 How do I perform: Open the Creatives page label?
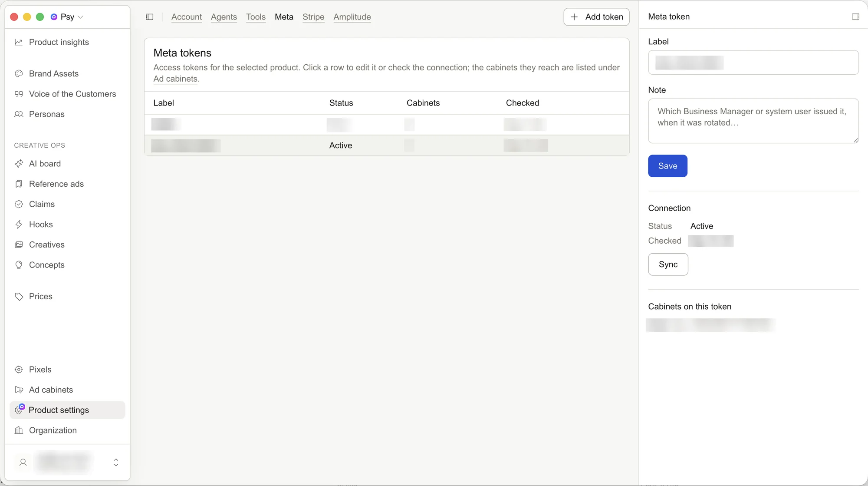[x=46, y=245]
